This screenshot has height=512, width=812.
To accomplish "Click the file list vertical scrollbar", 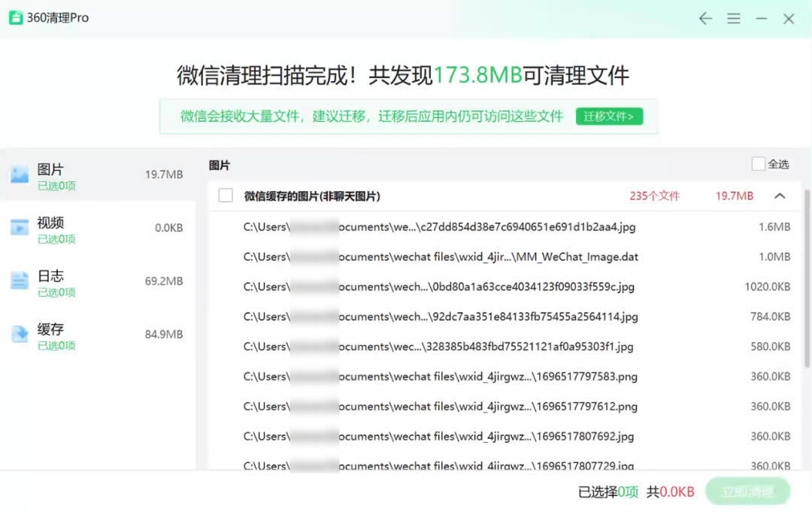I will pos(807,278).
